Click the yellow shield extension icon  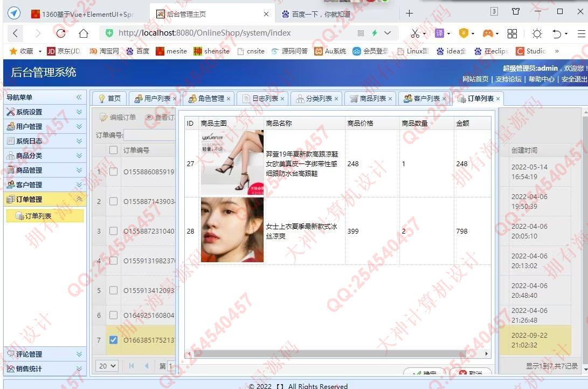[464, 33]
